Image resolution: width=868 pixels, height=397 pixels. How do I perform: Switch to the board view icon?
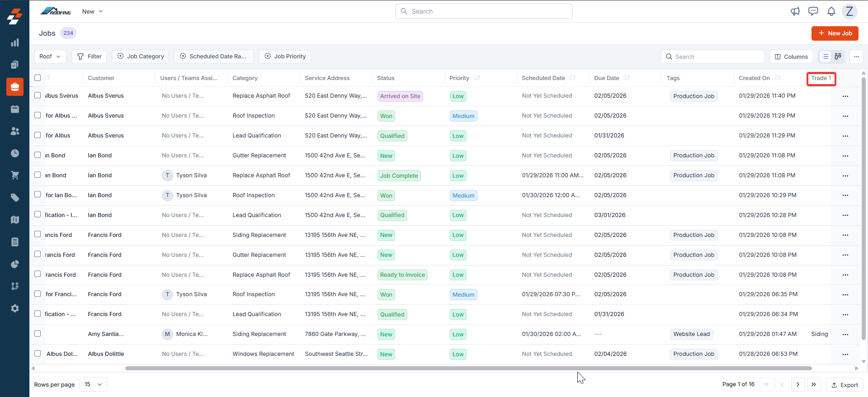point(838,57)
